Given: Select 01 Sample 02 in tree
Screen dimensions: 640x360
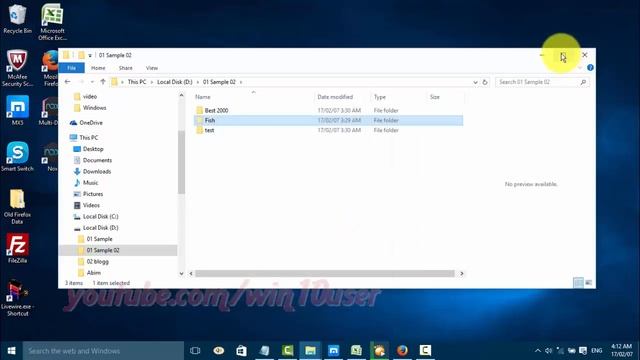Looking at the screenshot, I should (118, 250).
